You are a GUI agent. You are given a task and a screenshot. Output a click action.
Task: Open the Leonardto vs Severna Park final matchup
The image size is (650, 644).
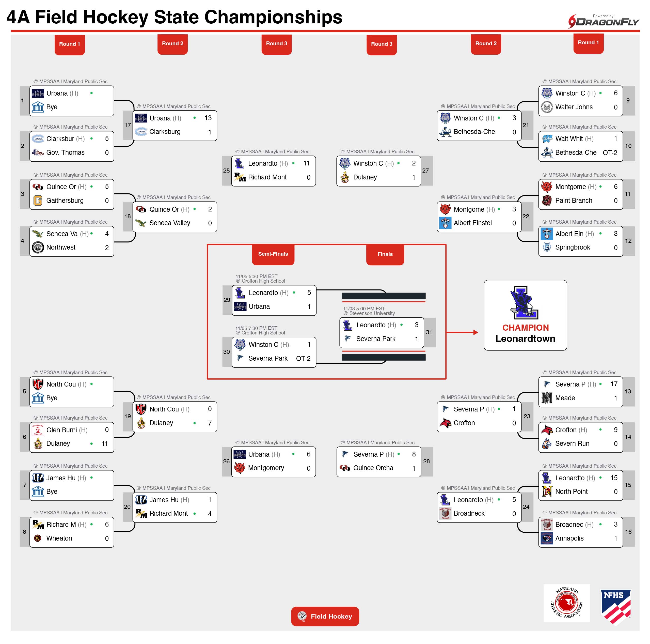(x=382, y=332)
